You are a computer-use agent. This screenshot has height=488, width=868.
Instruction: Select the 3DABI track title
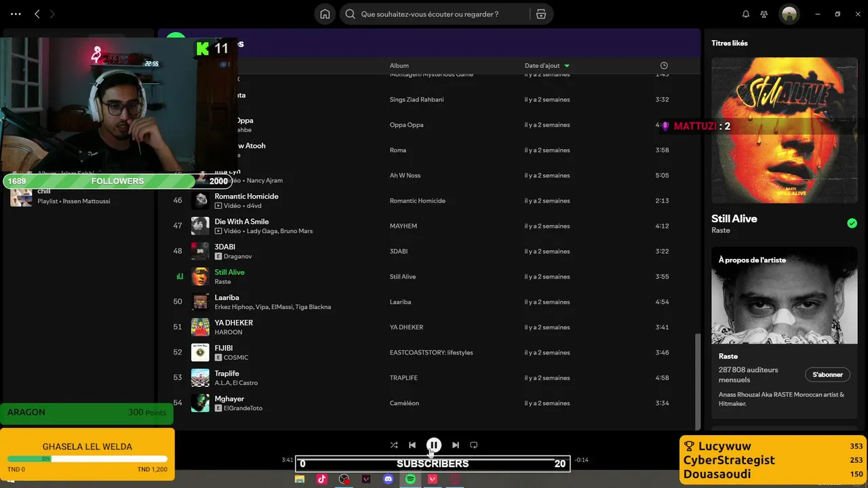pos(225,247)
